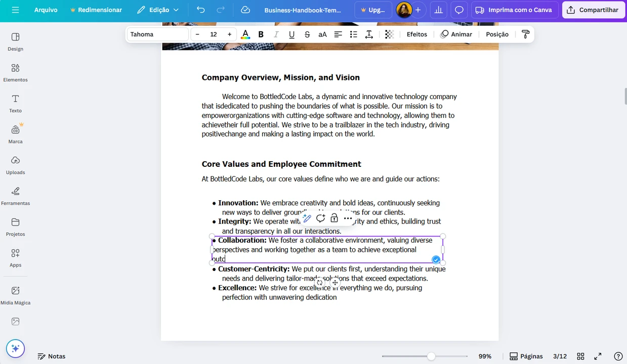The height and width of the screenshot is (364, 627).
Task: Open the Arquivo menu
Action: click(x=46, y=10)
